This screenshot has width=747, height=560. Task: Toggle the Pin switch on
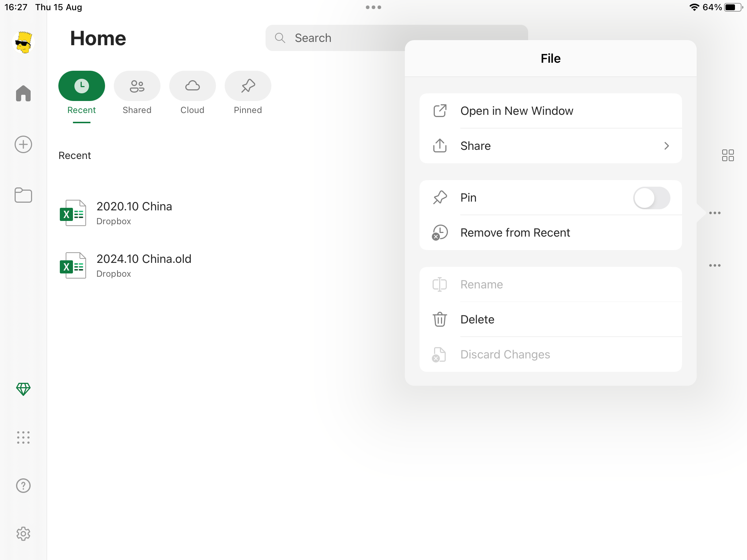(651, 198)
